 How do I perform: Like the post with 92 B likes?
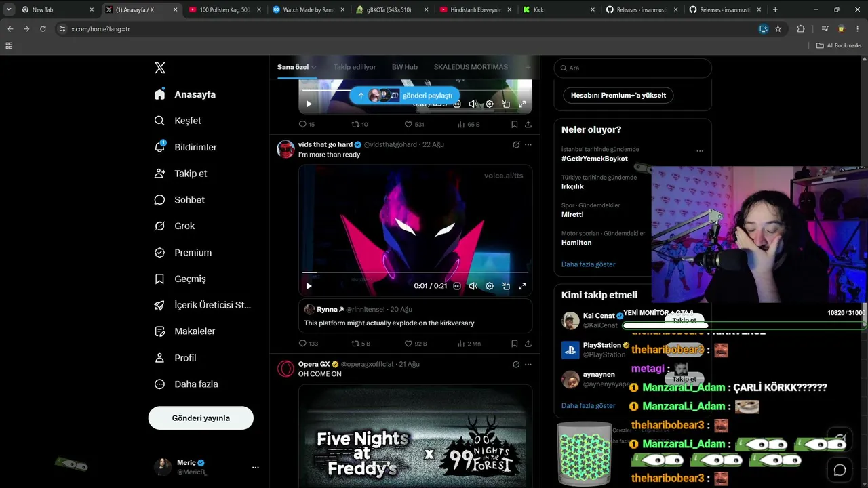click(x=415, y=344)
